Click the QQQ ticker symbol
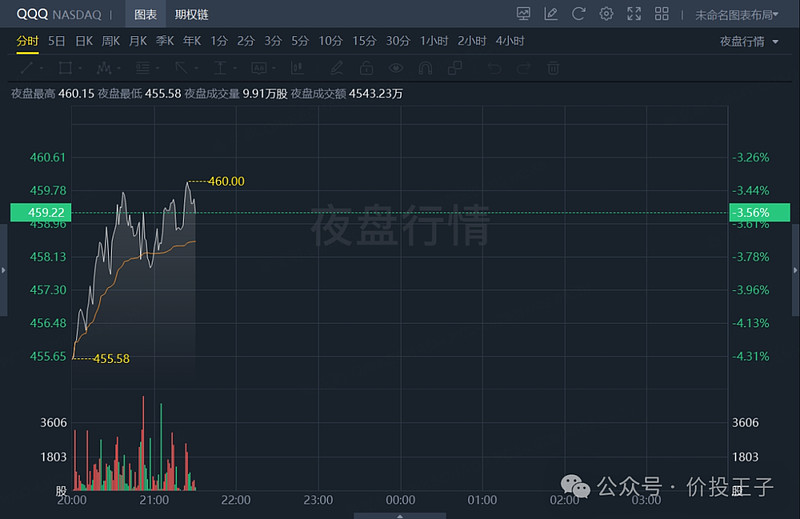The image size is (800, 519). pyautogui.click(x=32, y=14)
